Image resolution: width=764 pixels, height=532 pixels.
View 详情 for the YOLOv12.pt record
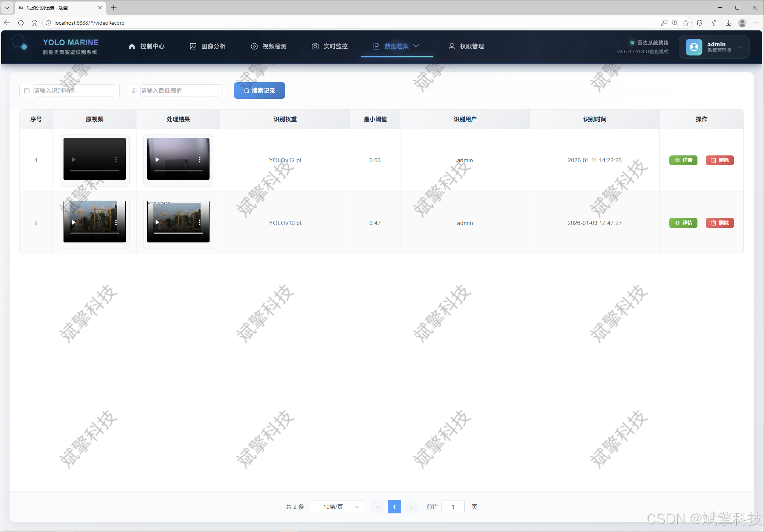pos(683,160)
